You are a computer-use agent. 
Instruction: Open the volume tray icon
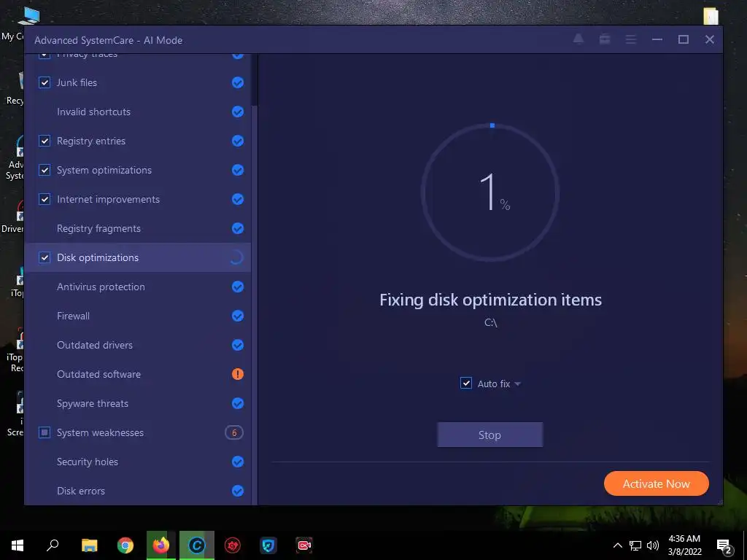[x=653, y=545]
